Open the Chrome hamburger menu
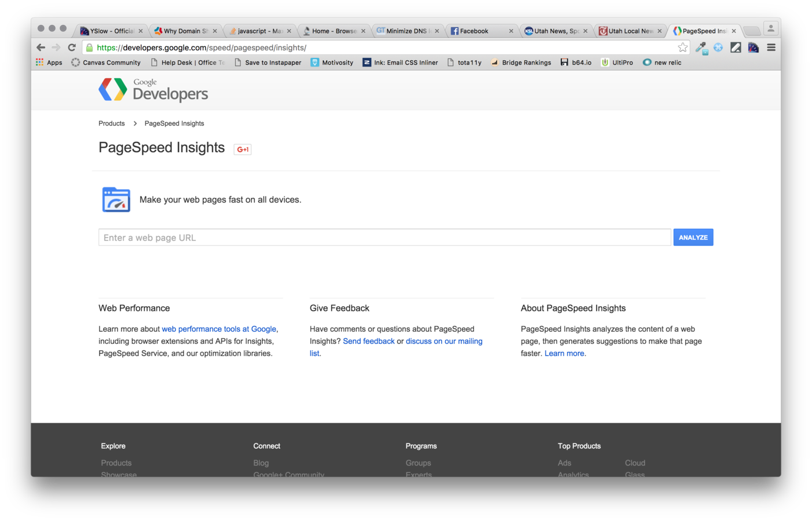Image resolution: width=812 pixels, height=521 pixels. point(771,47)
